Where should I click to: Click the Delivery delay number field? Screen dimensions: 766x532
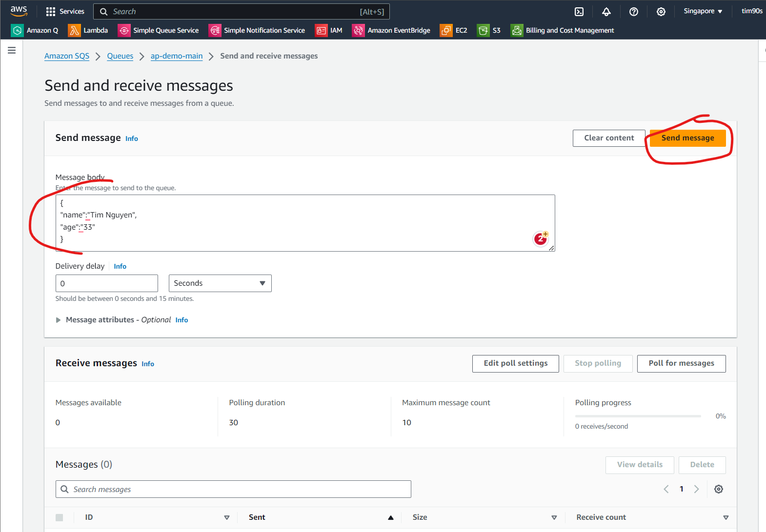[x=107, y=283]
